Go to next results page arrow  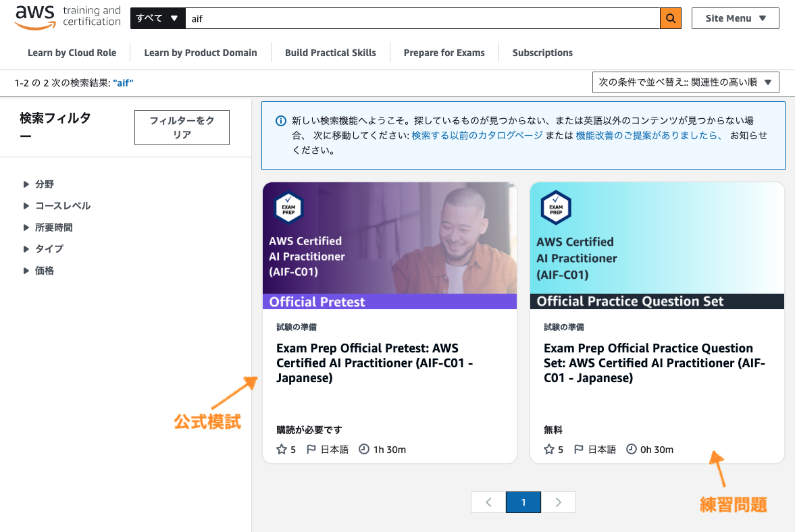[558, 502]
